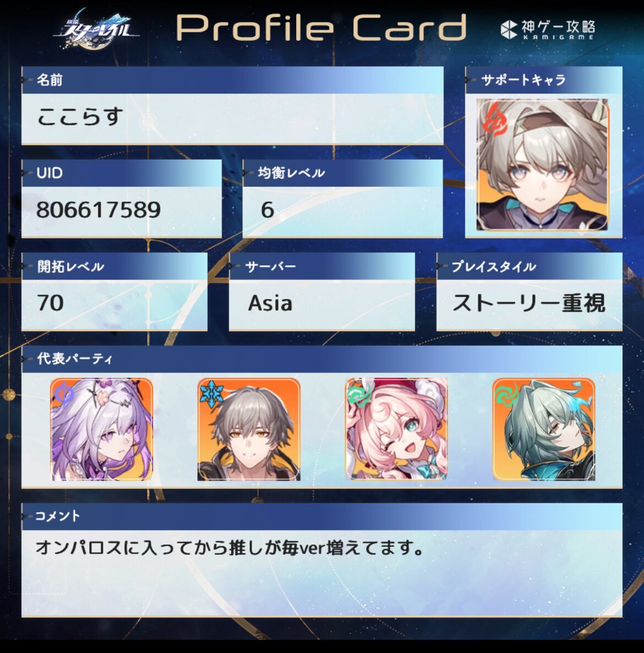Click the Honkai Star Rail logo
The image size is (644, 653).
(x=97, y=29)
